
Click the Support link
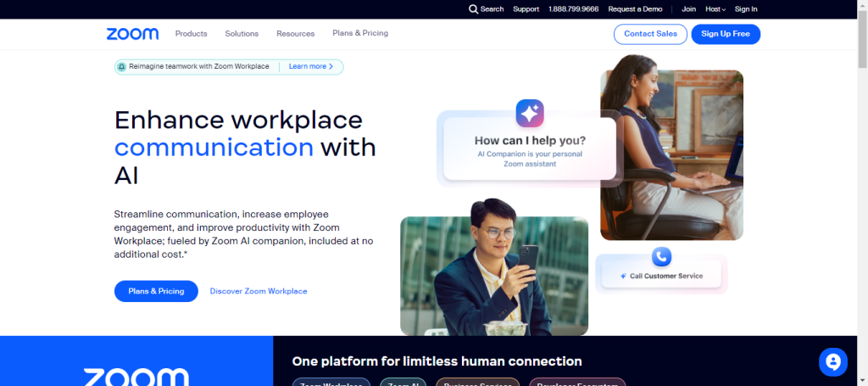click(x=526, y=9)
